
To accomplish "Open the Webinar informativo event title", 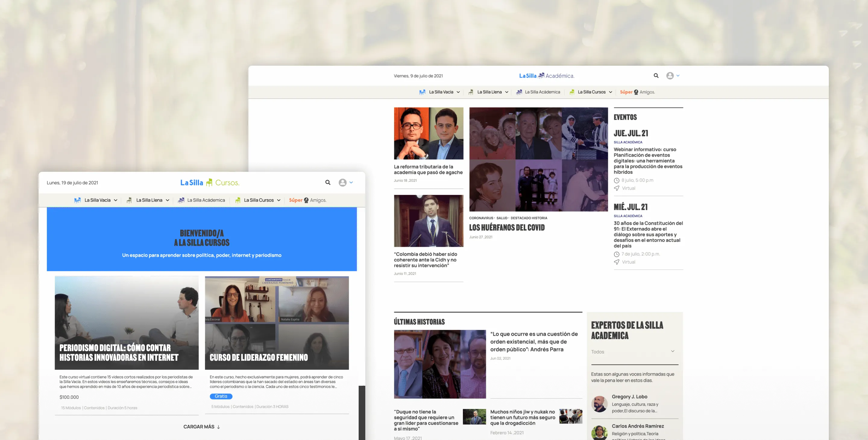I will [x=648, y=161].
